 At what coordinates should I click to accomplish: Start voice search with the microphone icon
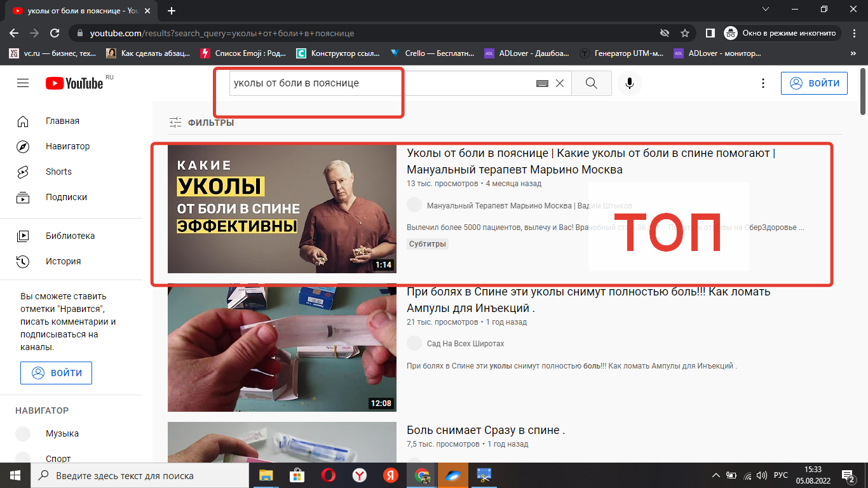pos(629,83)
